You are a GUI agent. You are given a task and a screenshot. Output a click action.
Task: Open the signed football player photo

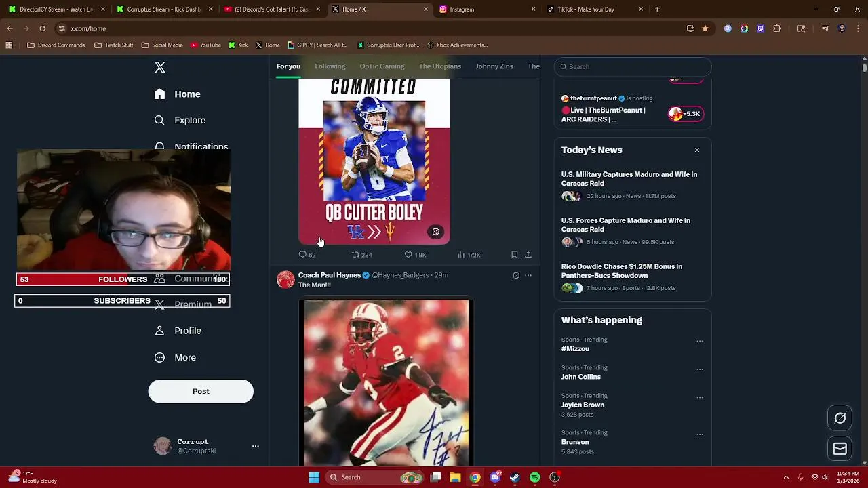point(386,382)
